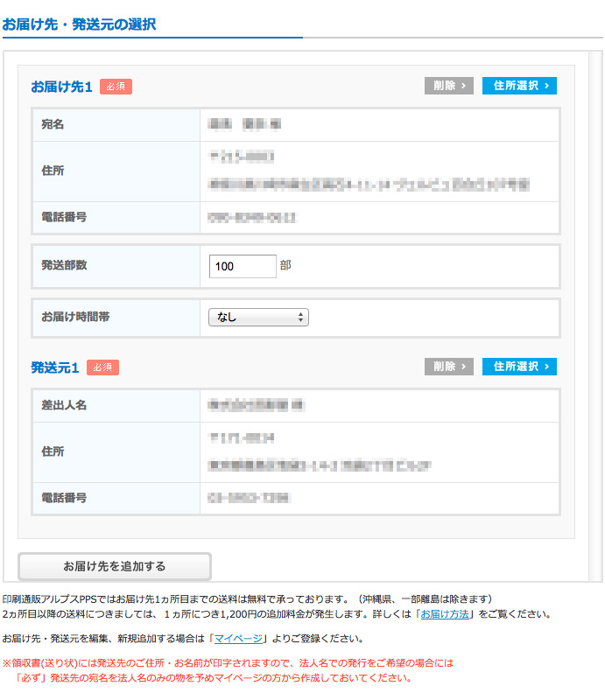Click 削除 button for お届け先1
The height and width of the screenshot is (700, 605).
(x=448, y=86)
